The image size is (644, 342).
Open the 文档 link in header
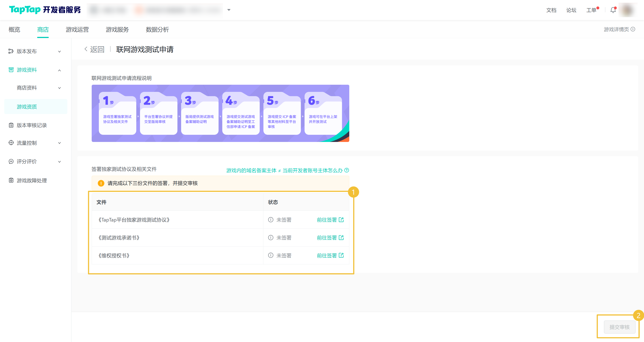coord(551,10)
